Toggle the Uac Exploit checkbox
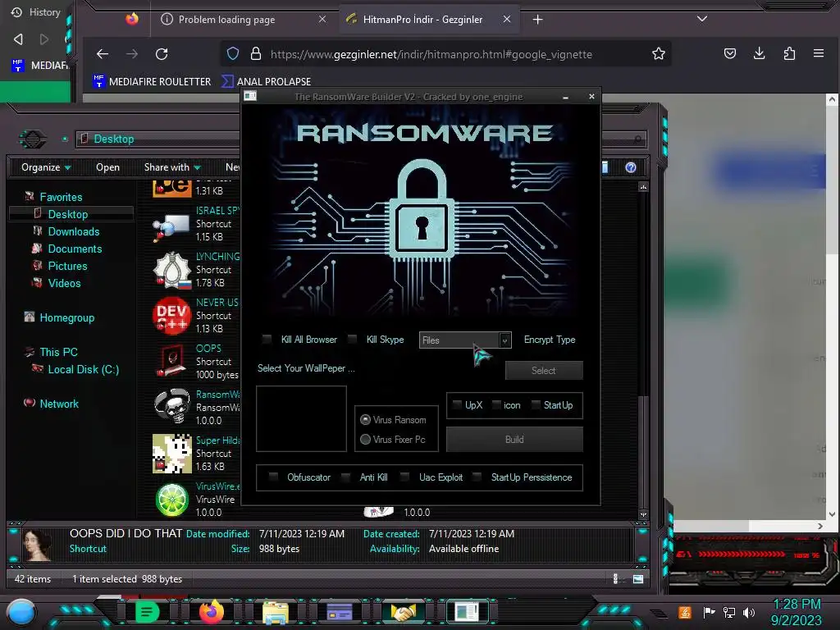Screen dimensions: 840x630 405,477
